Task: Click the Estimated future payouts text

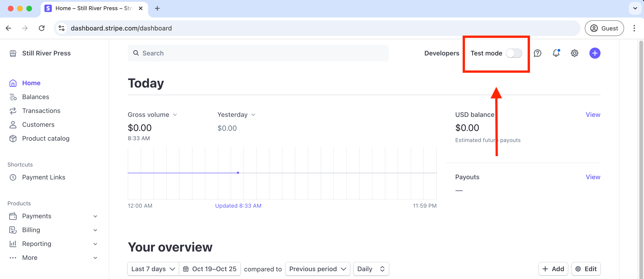Action: tap(488, 140)
